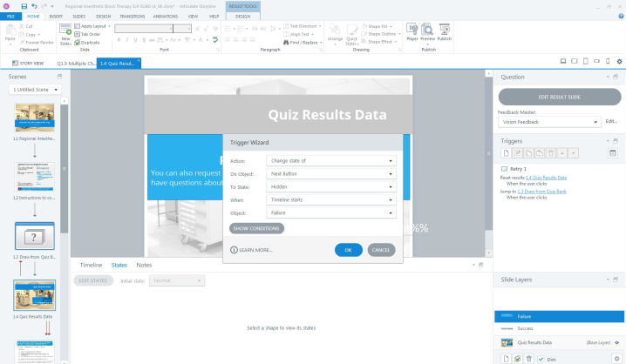Image resolution: width=626 pixels, height=364 pixels.
Task: Switch to the ANIMATIONS ribbon tab
Action: [166, 17]
